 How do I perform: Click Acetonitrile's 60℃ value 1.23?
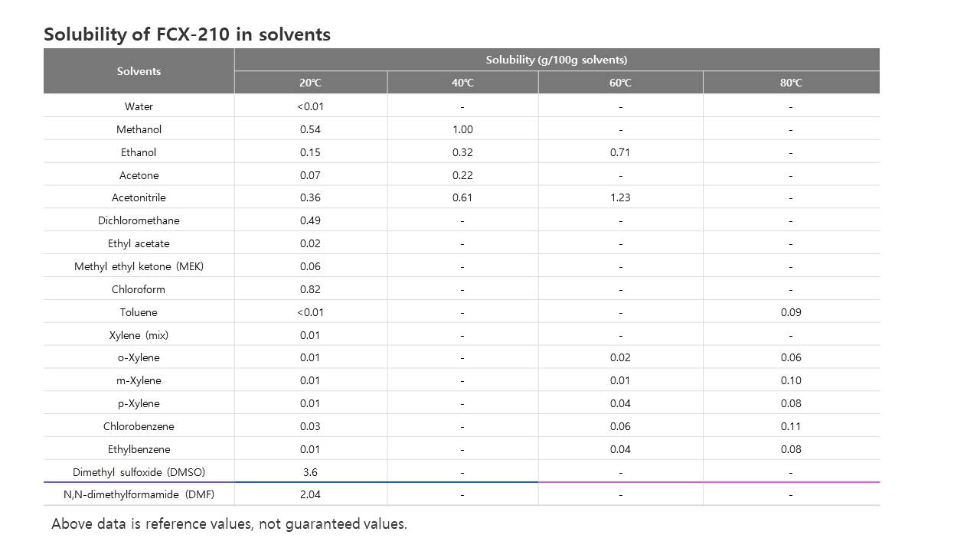pyautogui.click(x=620, y=197)
